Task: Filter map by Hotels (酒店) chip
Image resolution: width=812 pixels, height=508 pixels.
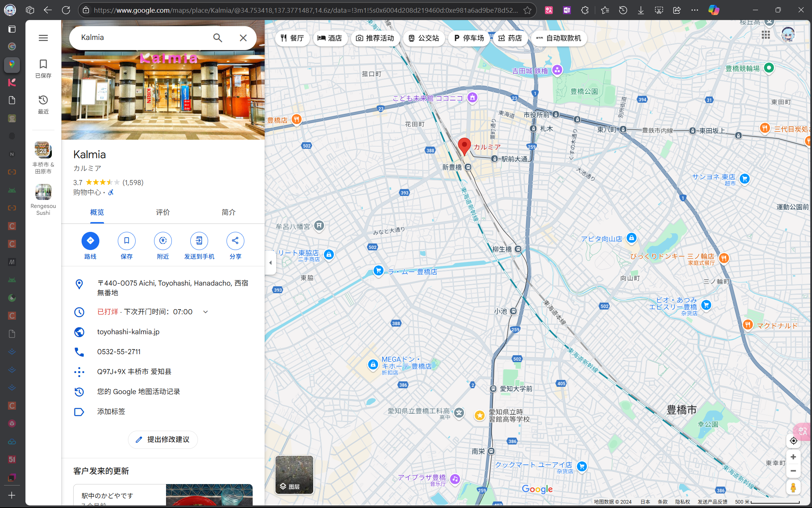Action: [x=330, y=38]
